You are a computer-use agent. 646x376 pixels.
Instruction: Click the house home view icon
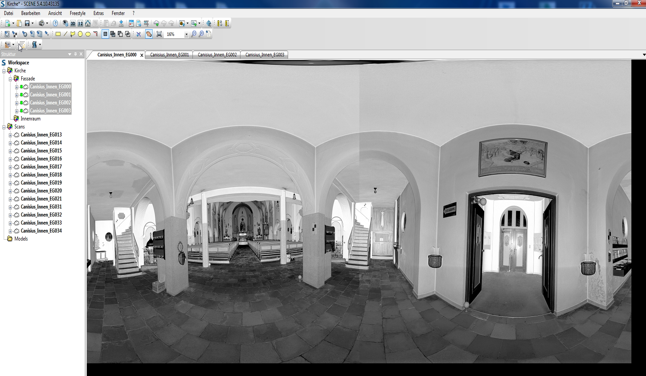click(88, 23)
